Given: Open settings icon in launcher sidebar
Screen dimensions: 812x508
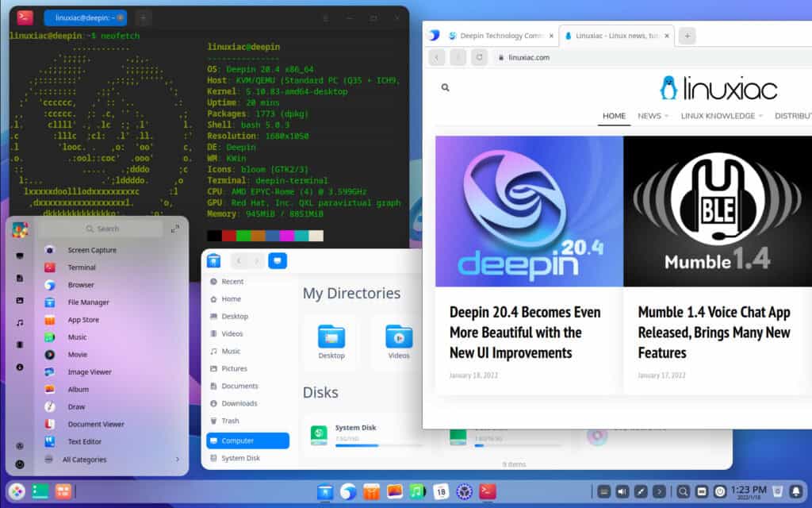Looking at the screenshot, I should tap(20, 446).
